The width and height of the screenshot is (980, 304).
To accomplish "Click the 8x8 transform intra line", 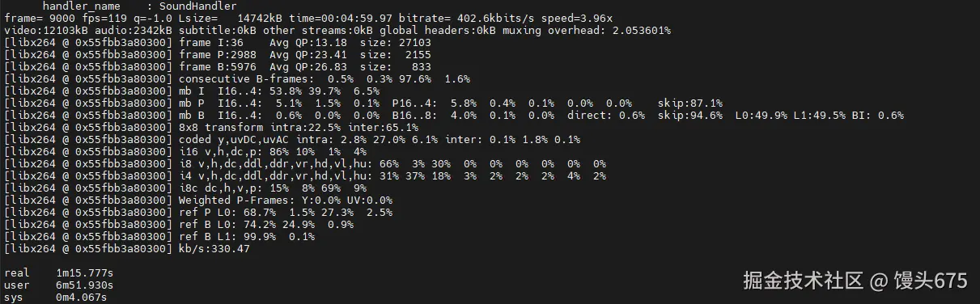I will tap(211, 128).
